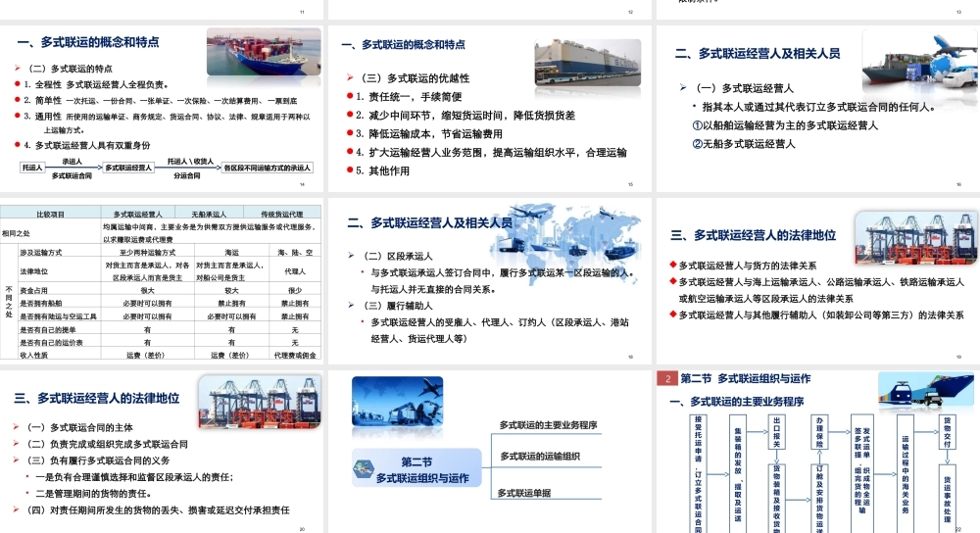Choose the 法律地位 slide with diamond bullets

click(818, 281)
